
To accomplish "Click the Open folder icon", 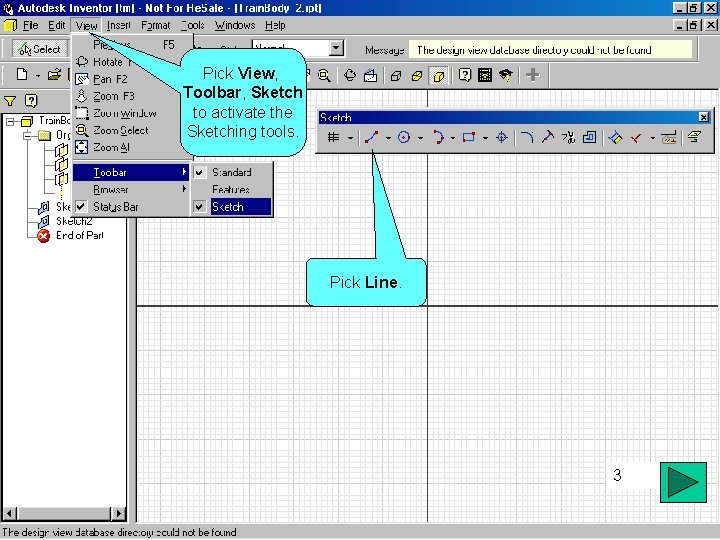I will (x=54, y=74).
